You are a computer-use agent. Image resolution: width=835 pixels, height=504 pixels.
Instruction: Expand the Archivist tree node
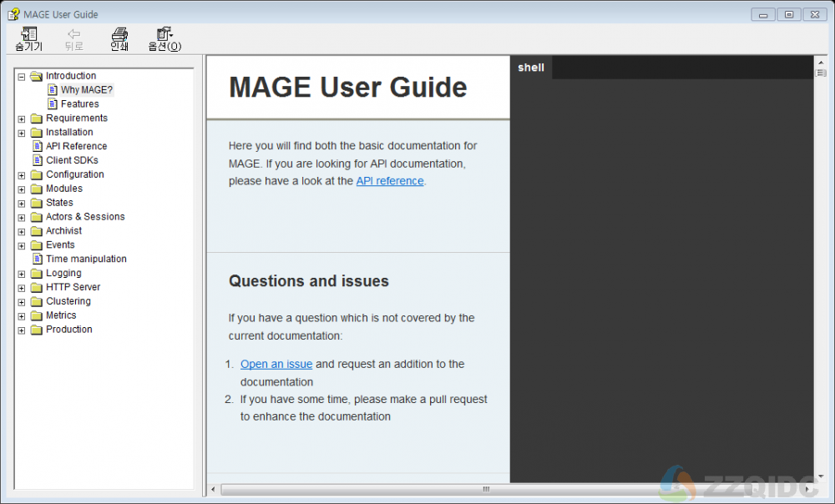point(22,232)
